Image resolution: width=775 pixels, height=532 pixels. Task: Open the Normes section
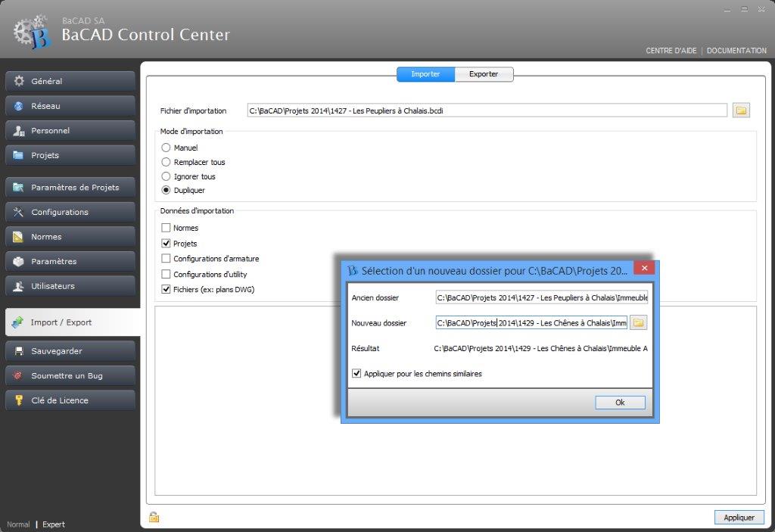pyautogui.click(x=70, y=237)
